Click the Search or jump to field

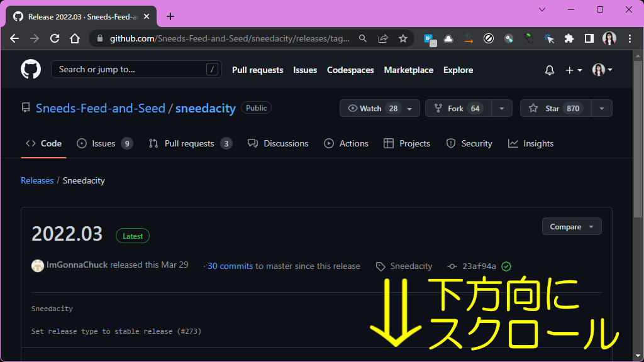(x=136, y=70)
